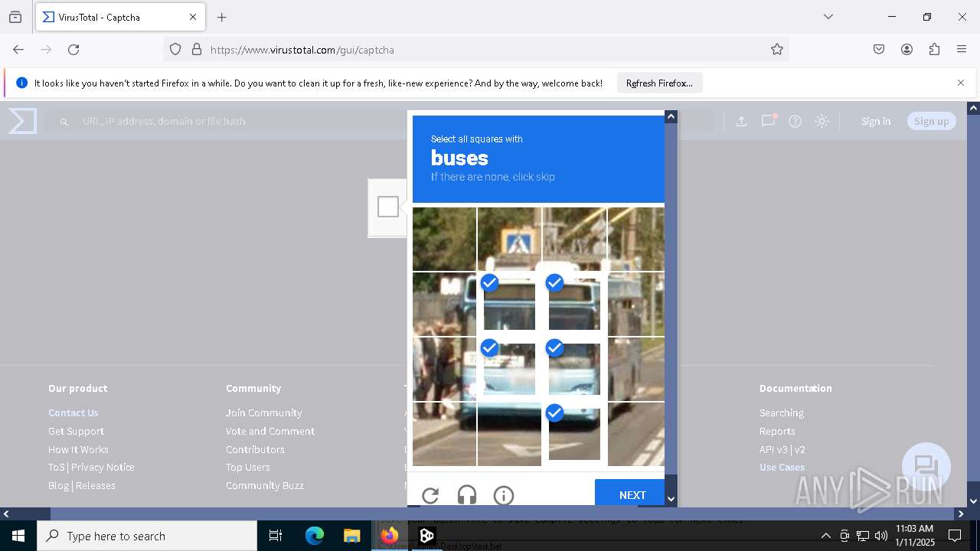980x551 pixels.
Task: Switch to audio captcha challenge
Action: click(x=467, y=495)
